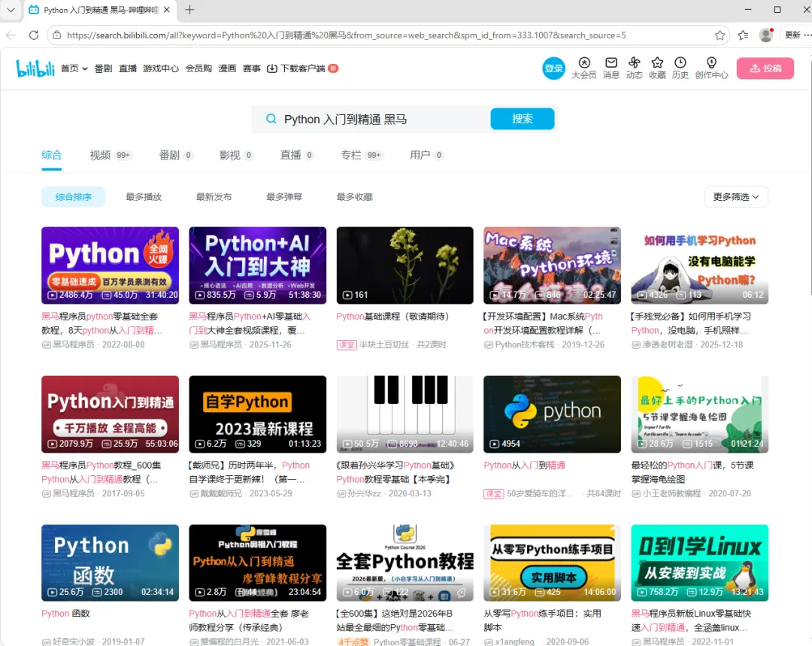
Task: Click the search magnifier icon in search box
Action: pyautogui.click(x=271, y=119)
